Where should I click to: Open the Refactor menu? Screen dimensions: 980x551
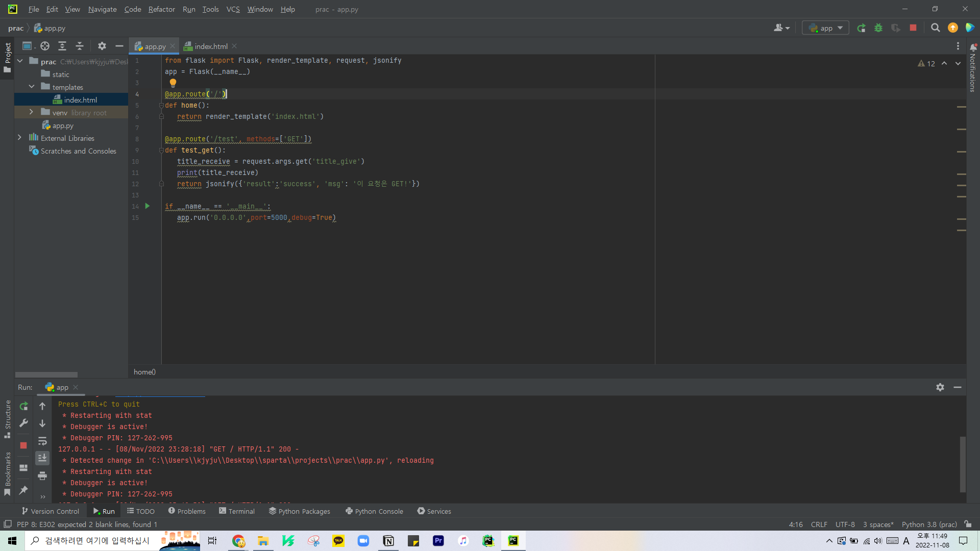click(161, 9)
